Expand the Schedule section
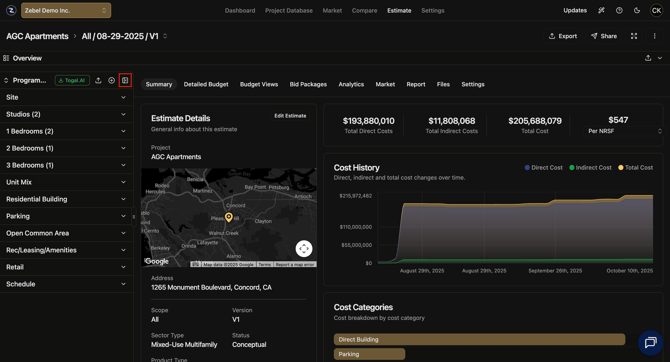 66,284
